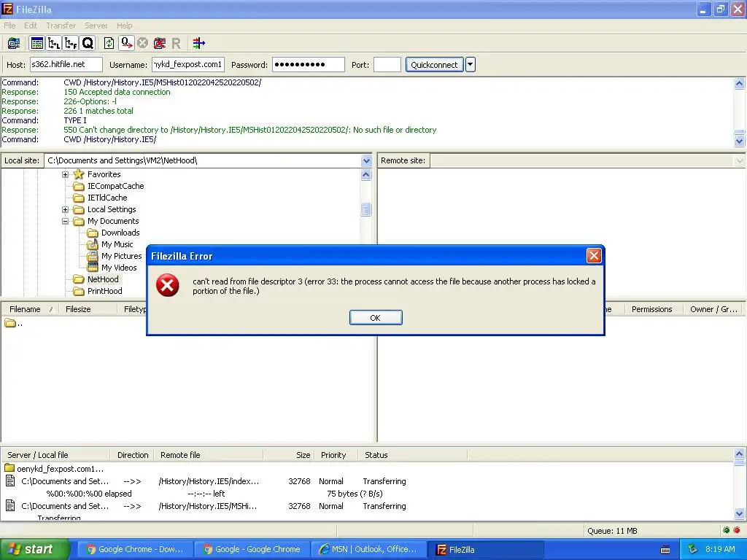Click message log scrollbar up arrow
This screenshot has height=560, width=747.
point(740,83)
